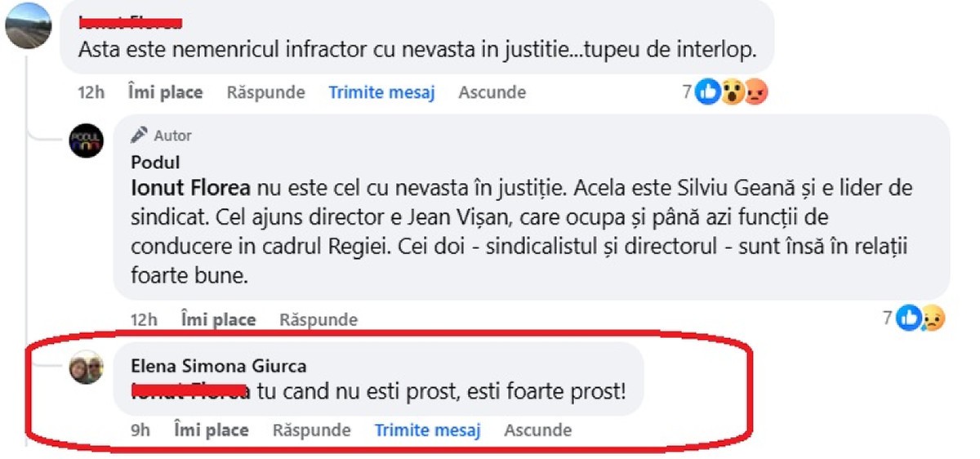Click the sad reaction icon on Podul's reply
Screen dimensions: 980x459
[x=932, y=319]
